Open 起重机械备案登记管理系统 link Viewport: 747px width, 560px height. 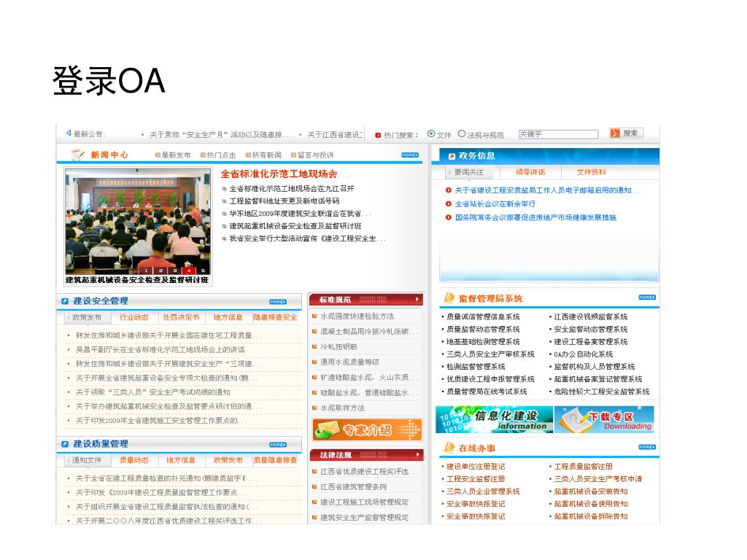click(x=598, y=379)
